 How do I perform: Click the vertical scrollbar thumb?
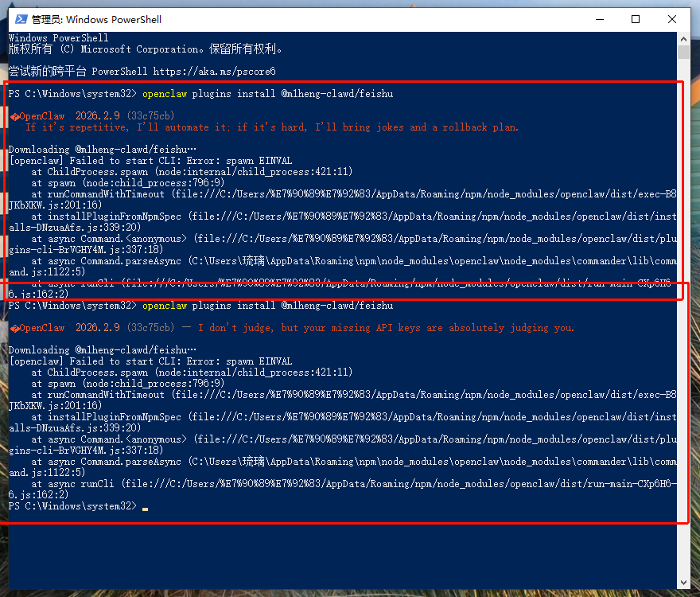click(x=684, y=52)
